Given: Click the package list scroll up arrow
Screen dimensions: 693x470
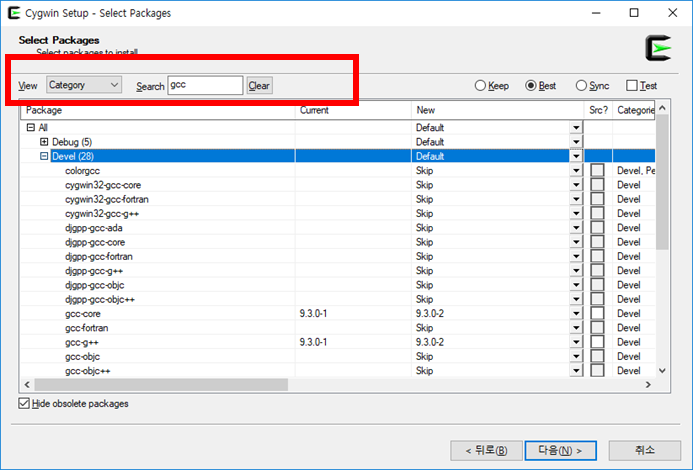Looking at the screenshot, I should (662, 108).
